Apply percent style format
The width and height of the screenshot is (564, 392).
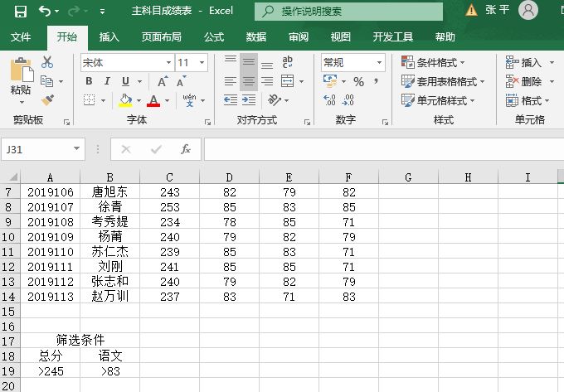click(359, 81)
